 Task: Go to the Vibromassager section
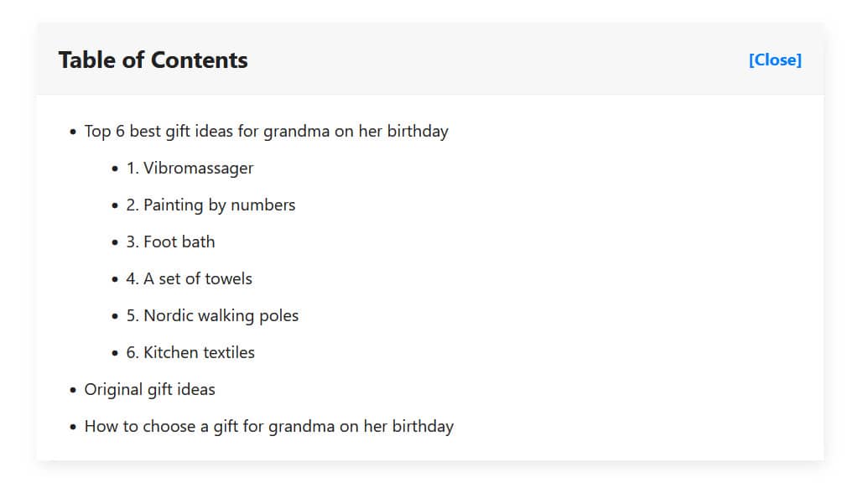(190, 168)
